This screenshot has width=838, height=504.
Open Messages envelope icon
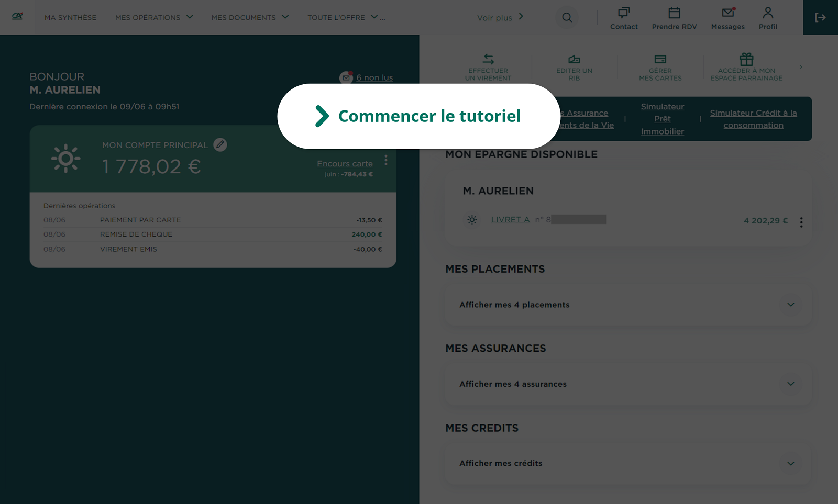coord(727,18)
